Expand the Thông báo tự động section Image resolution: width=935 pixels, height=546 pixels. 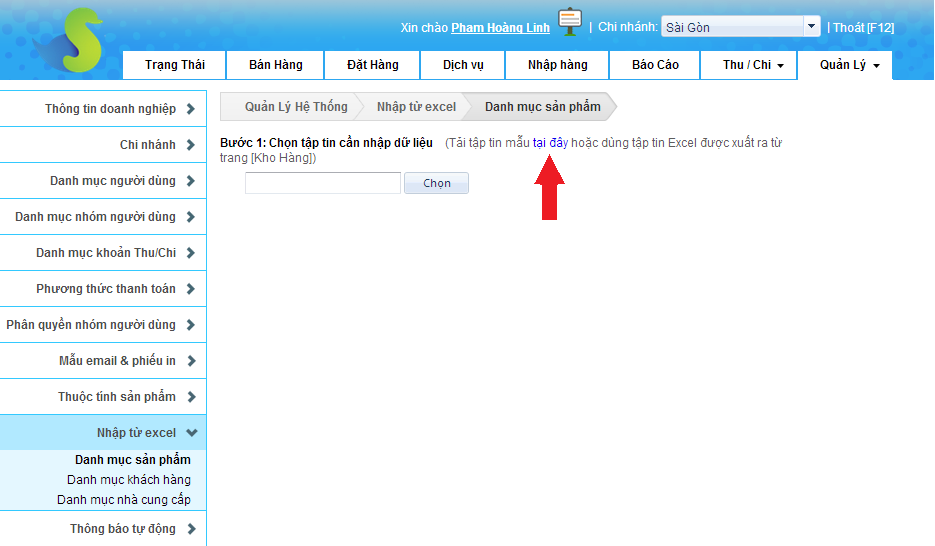123,529
